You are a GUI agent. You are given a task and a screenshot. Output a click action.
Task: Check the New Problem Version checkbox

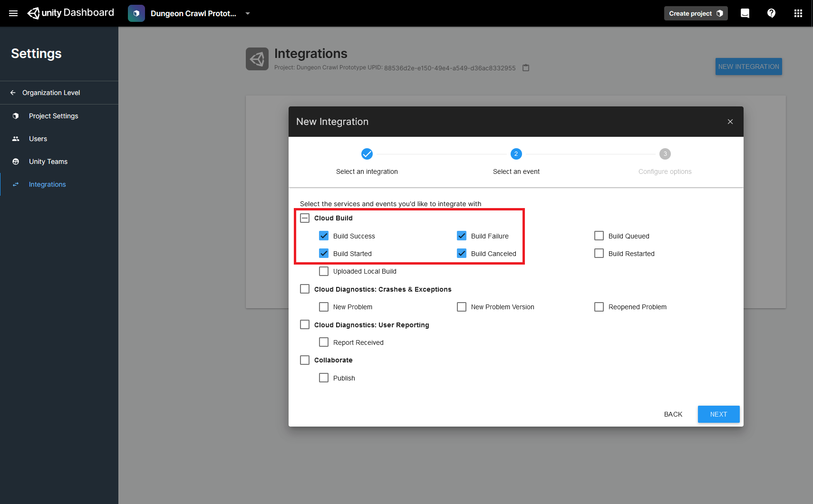(x=462, y=307)
